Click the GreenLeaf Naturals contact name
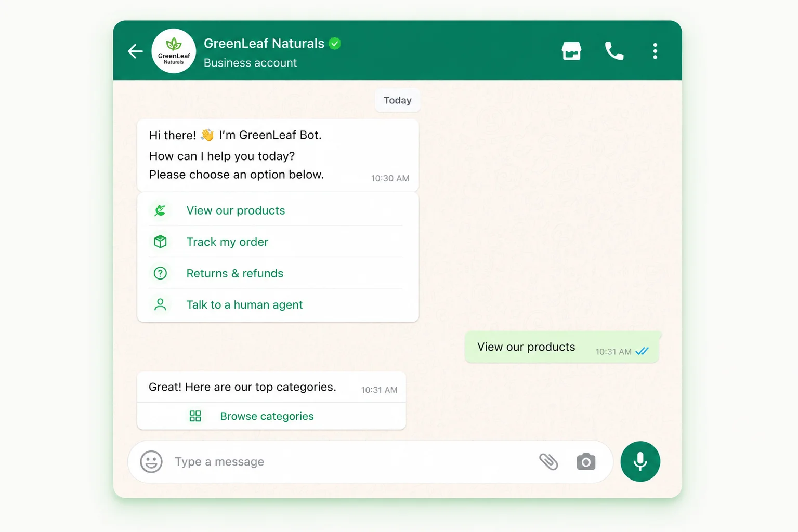Screen dimensions: 798x532 click(x=264, y=44)
